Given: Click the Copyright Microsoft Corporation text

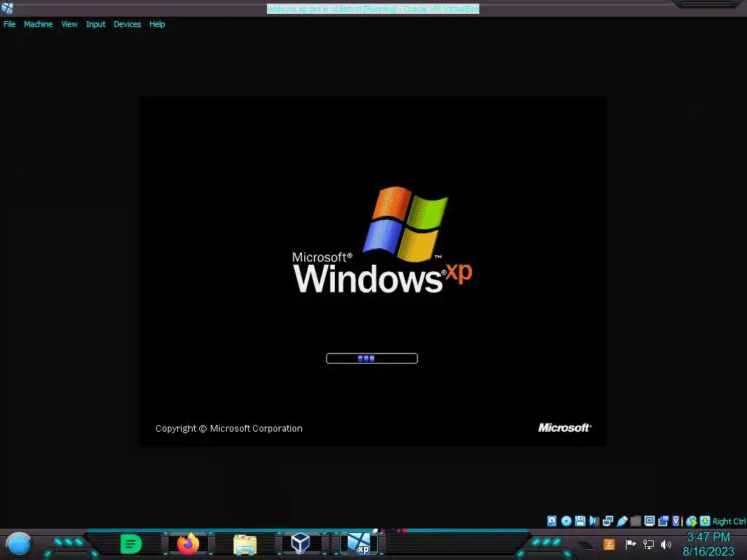Looking at the screenshot, I should tap(228, 429).
